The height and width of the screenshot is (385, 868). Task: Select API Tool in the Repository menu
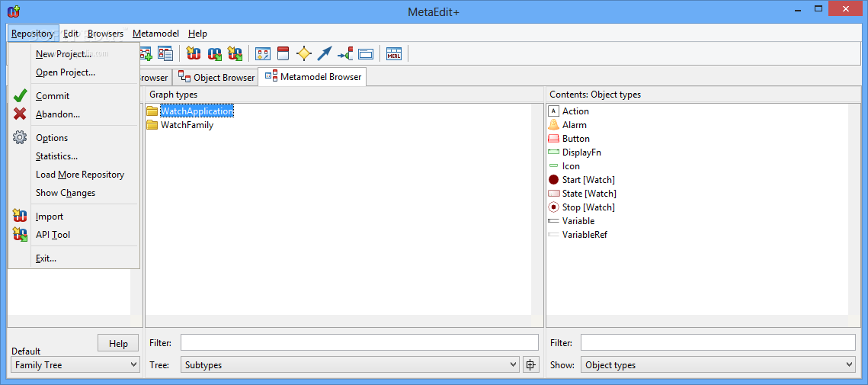[x=53, y=235]
